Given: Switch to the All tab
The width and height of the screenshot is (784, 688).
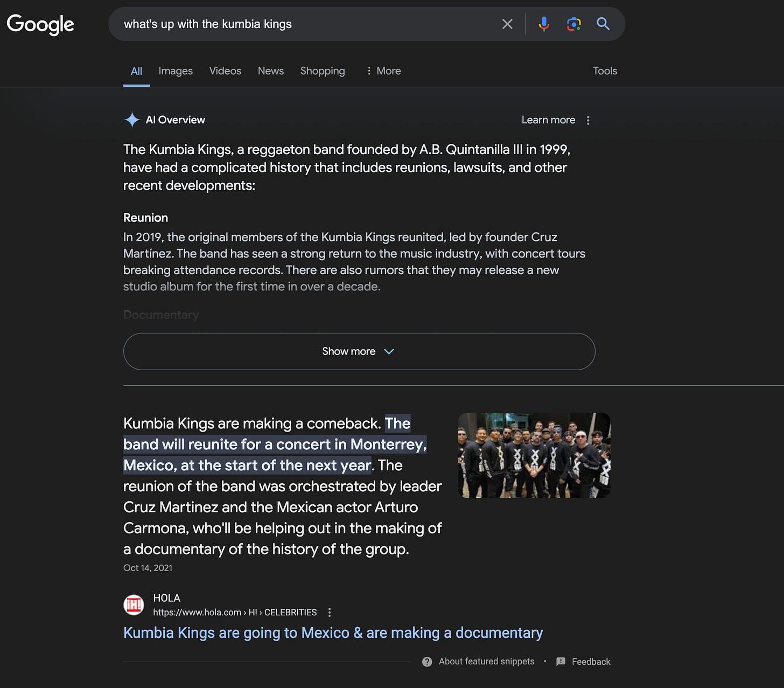Looking at the screenshot, I should (x=136, y=71).
